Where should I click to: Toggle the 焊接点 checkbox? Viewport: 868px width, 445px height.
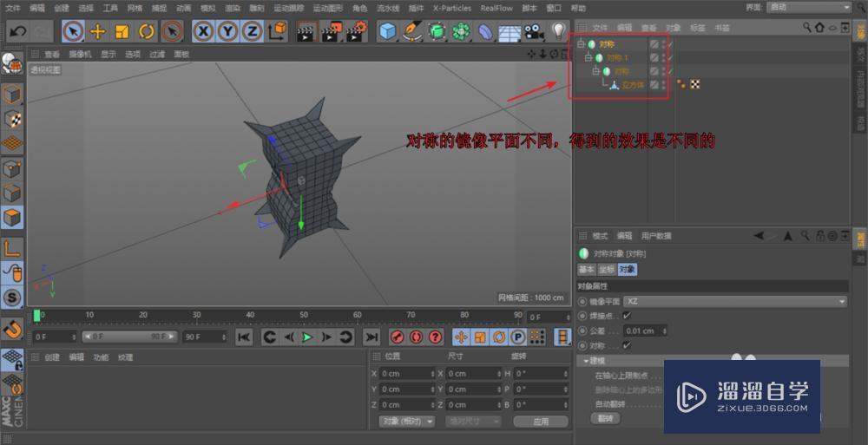click(627, 316)
